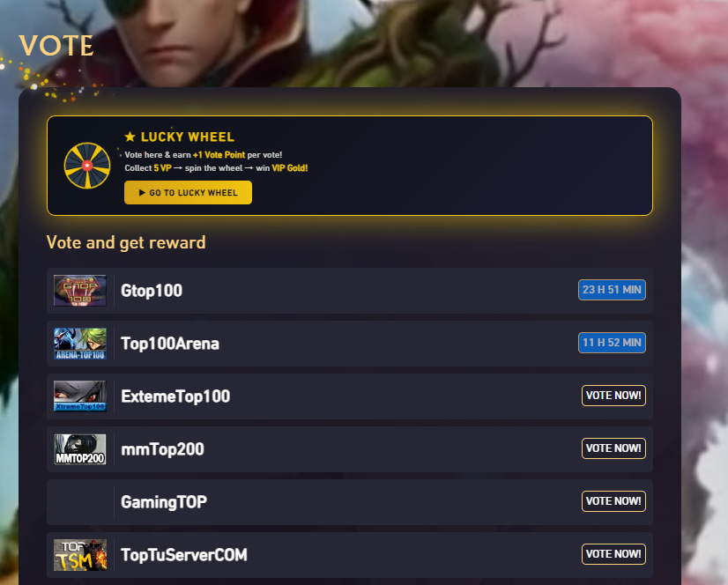The height and width of the screenshot is (585, 728).
Task: Select the mmTop200 site name
Action: (162, 449)
